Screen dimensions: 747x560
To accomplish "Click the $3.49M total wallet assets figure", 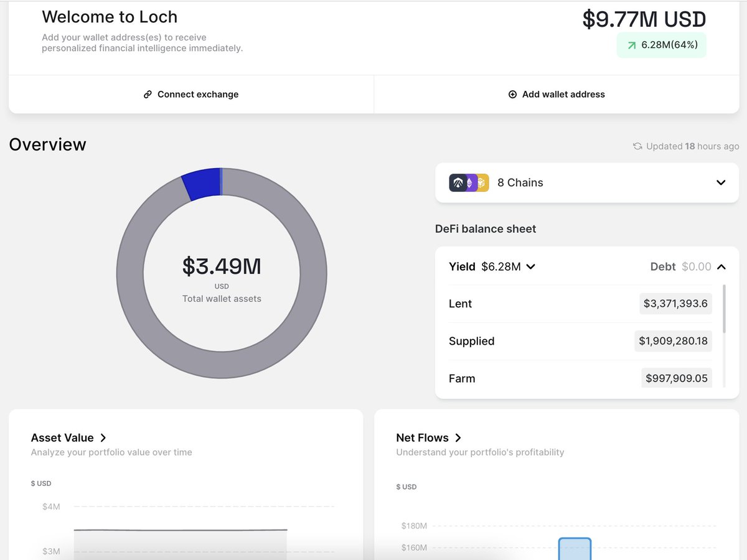I will click(222, 266).
